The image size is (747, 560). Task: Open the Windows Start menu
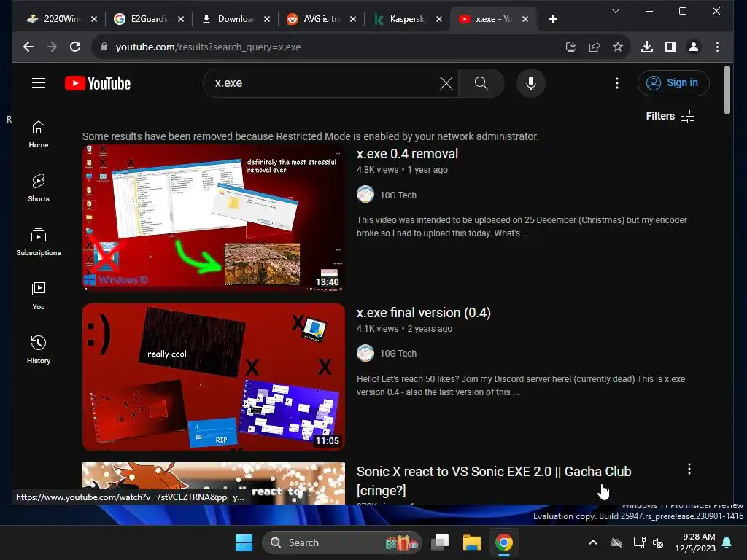[244, 542]
